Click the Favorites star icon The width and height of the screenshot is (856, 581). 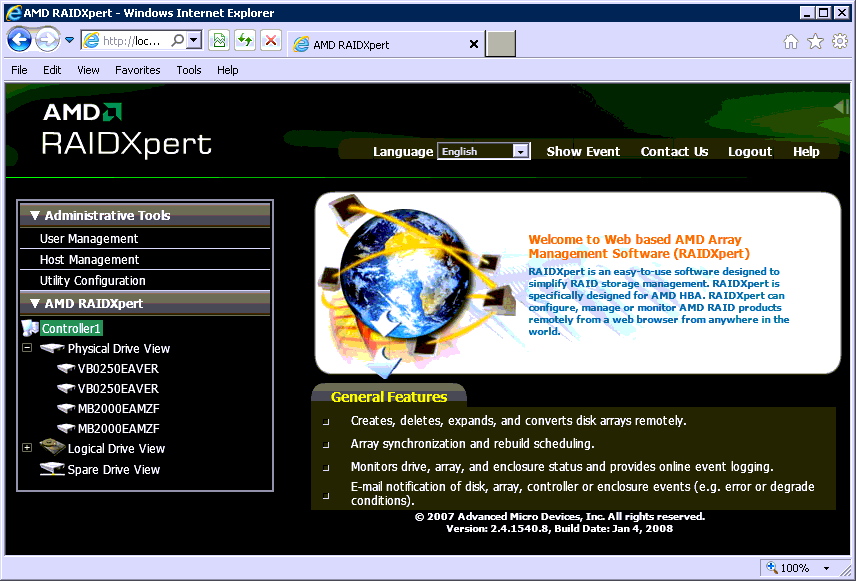pos(815,42)
